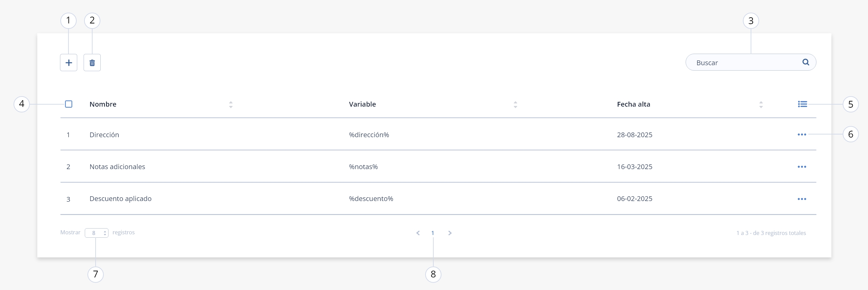The height and width of the screenshot is (290, 868).
Task: Select the Notas adicionales row name
Action: [117, 167]
